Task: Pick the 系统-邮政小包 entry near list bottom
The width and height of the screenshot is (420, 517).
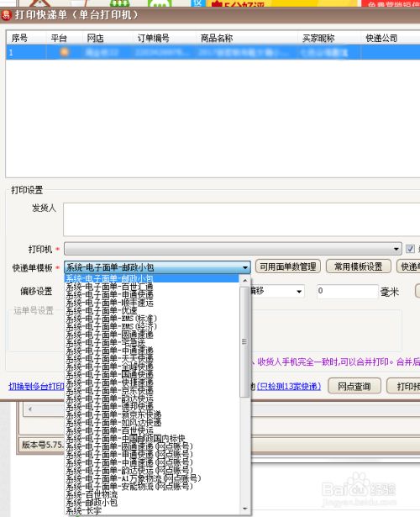Action: 151,503
